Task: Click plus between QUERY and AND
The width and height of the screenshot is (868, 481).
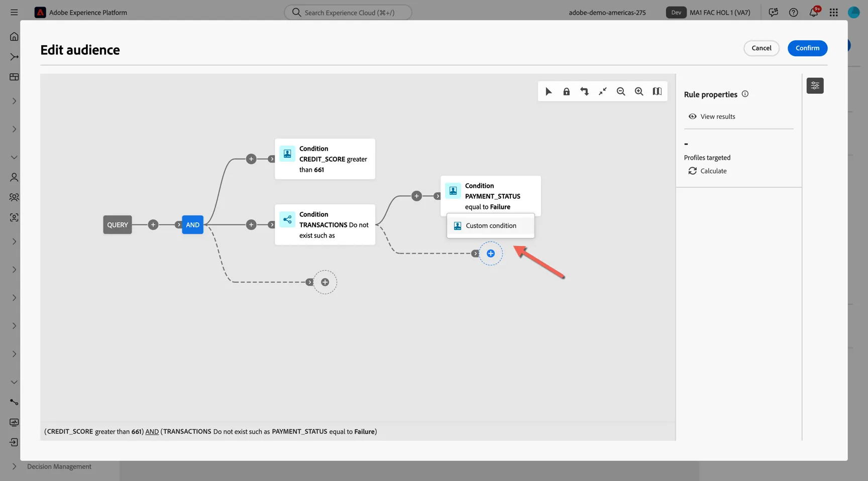Action: (153, 225)
